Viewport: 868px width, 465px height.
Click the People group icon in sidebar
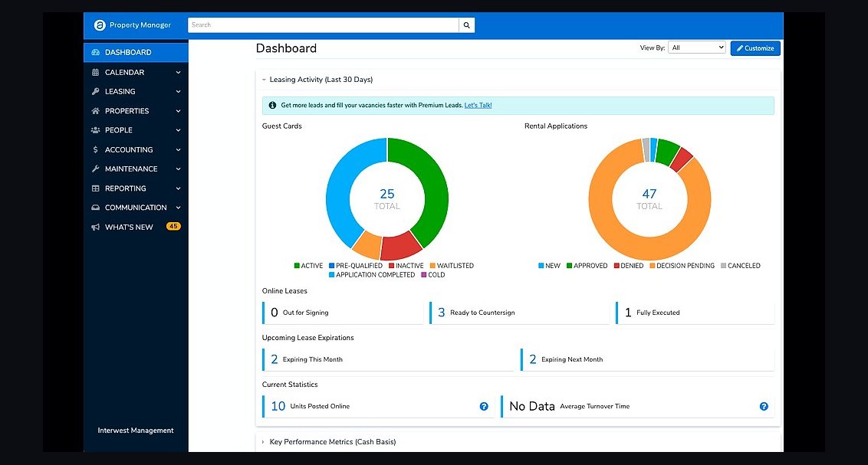95,130
